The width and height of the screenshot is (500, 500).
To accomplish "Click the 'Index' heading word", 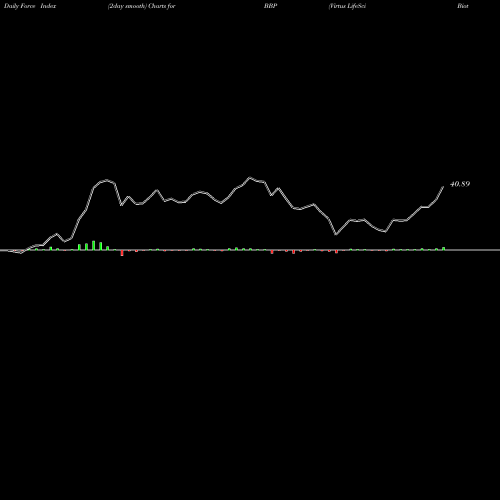I will pyautogui.click(x=48, y=6).
